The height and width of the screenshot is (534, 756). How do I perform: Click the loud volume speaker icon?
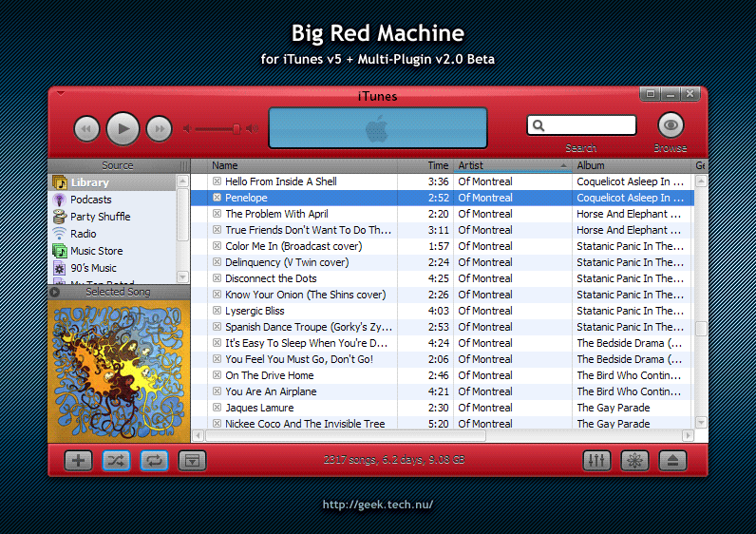[x=252, y=129]
